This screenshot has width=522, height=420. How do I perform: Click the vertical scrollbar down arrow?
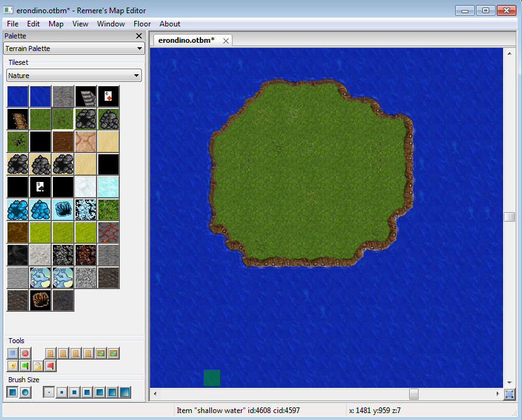pos(509,383)
